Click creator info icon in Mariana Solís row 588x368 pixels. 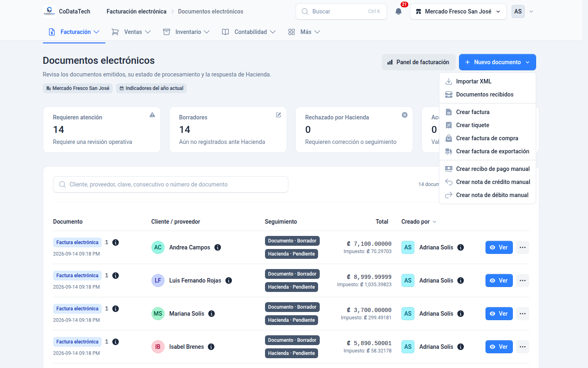click(461, 314)
